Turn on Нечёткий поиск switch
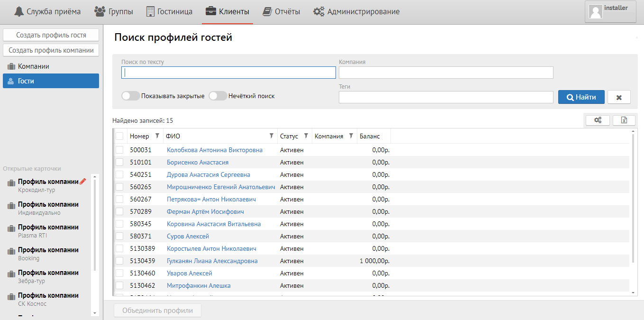644x320 pixels. tap(218, 96)
